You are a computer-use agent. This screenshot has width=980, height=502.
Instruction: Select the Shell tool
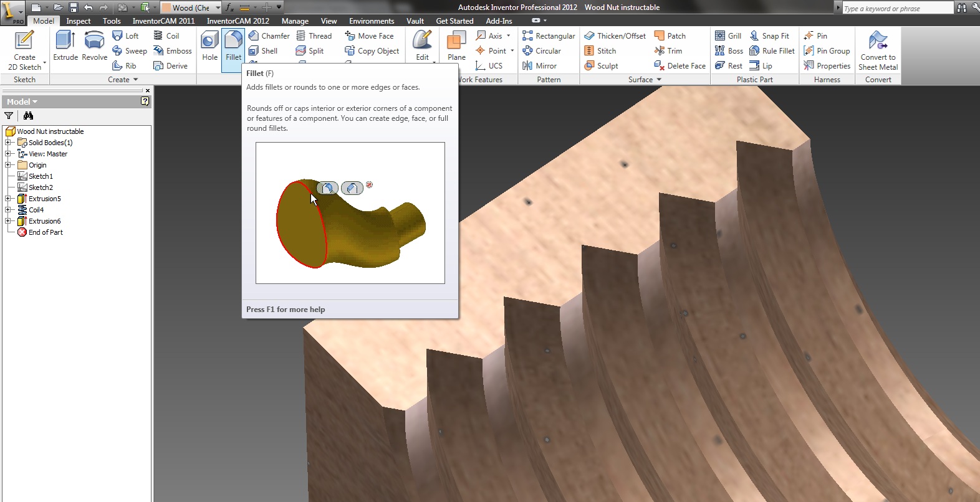coord(263,51)
